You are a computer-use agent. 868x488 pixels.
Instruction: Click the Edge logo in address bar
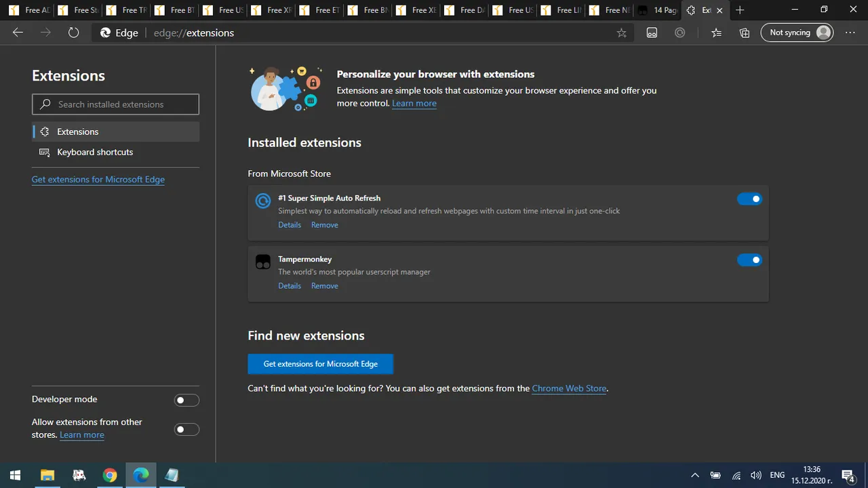pyautogui.click(x=106, y=33)
